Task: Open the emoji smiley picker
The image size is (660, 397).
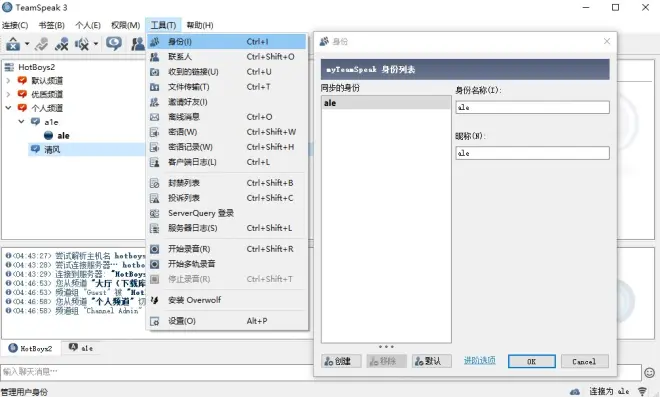Action: [649, 373]
